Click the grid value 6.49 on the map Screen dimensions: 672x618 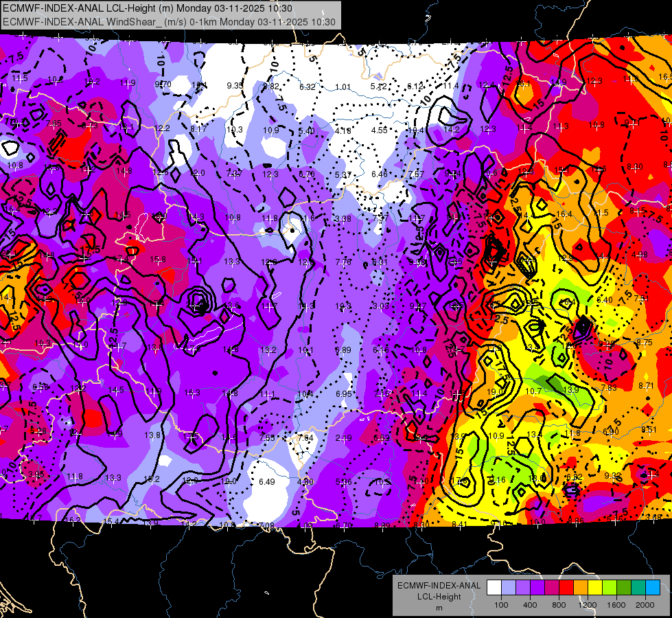(x=266, y=482)
